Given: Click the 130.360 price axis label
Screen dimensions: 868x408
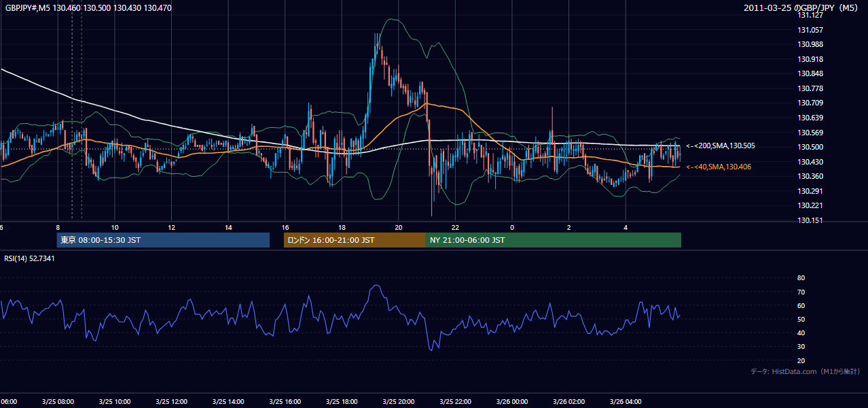Looking at the screenshot, I should (x=810, y=176).
